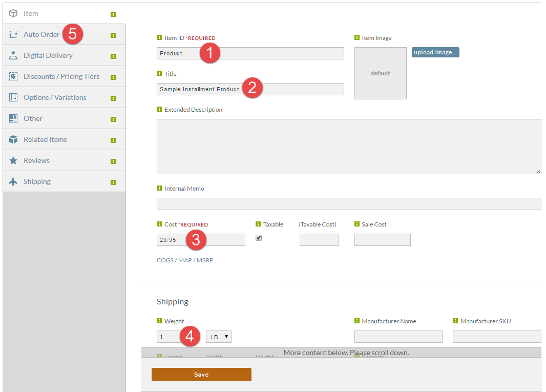This screenshot has height=392, width=546.
Task: Open help icon on the Shipping sidebar row
Action: tap(113, 182)
